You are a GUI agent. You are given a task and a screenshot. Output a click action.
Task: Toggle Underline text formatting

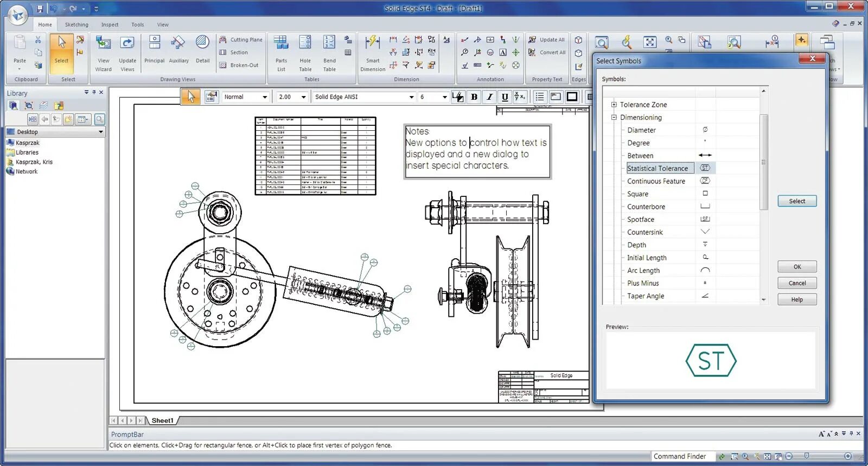tap(505, 97)
